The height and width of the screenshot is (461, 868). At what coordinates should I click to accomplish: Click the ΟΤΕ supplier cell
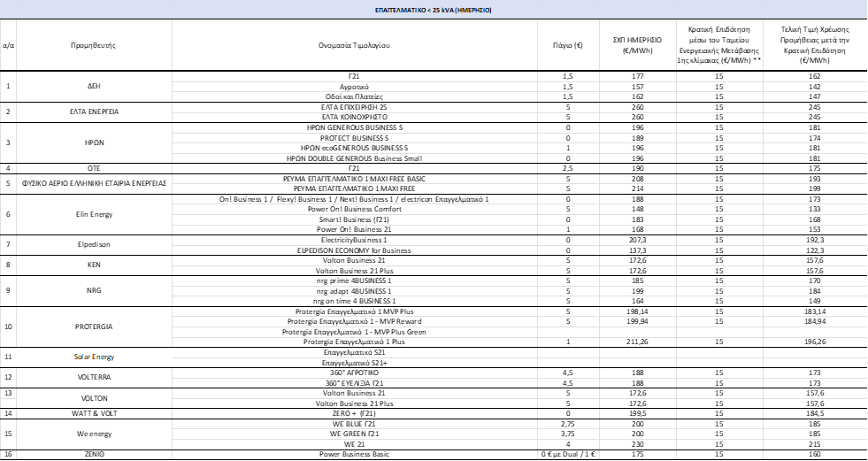[94, 168]
